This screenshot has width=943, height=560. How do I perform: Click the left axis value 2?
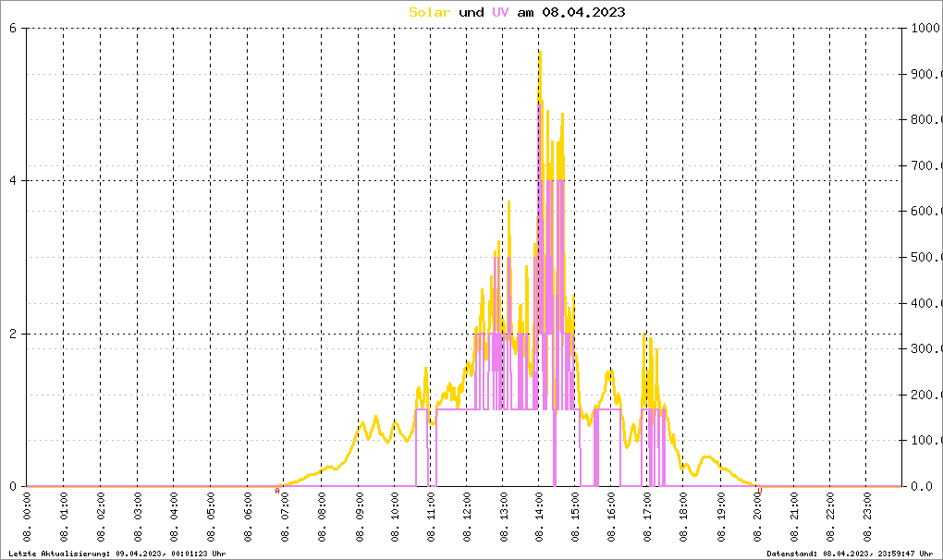pyautogui.click(x=13, y=334)
